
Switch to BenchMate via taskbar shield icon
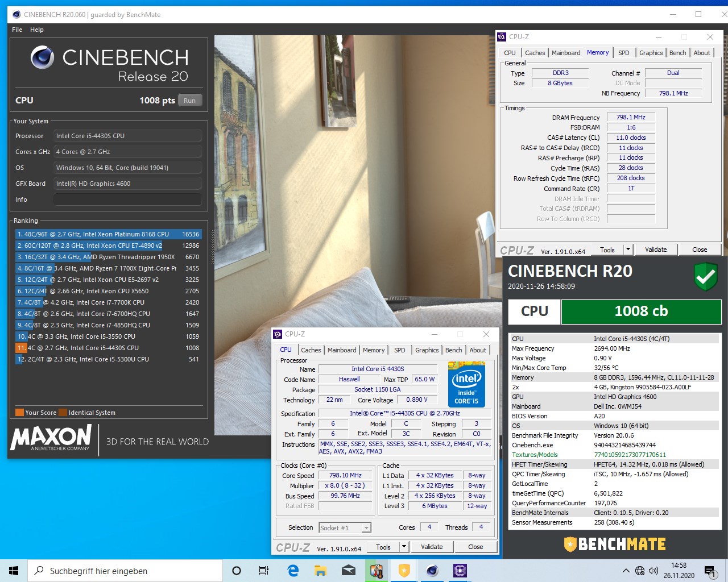coord(404,571)
